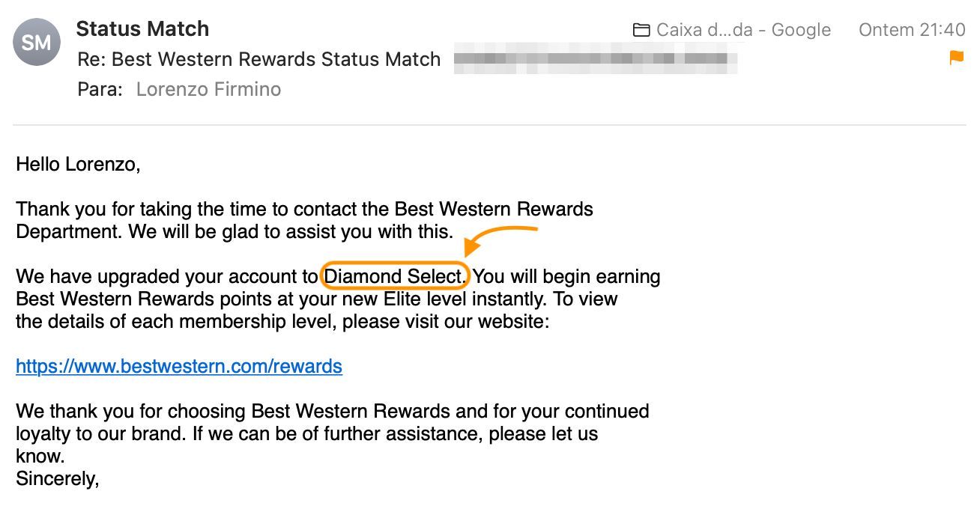Click the Sincerely closing line
Screen dimensions: 980x509
click(58, 478)
